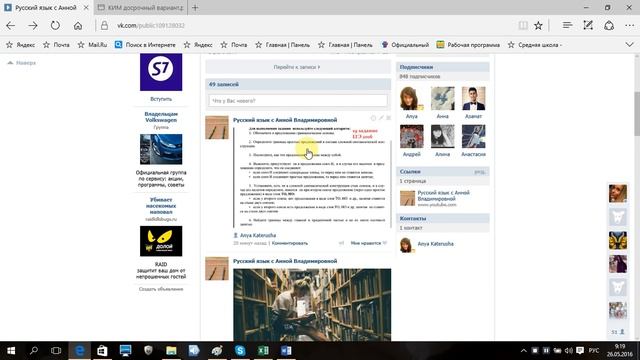Open the volume icon in system tray

568,351
